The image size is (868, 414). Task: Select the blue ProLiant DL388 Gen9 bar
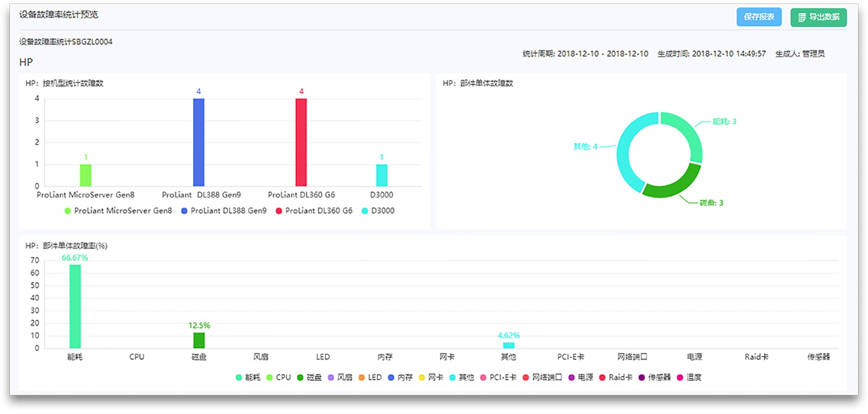point(199,142)
